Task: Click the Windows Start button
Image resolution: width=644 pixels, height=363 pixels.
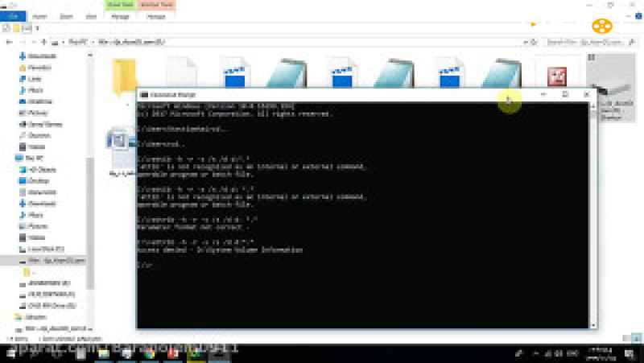Action: click(x=11, y=355)
